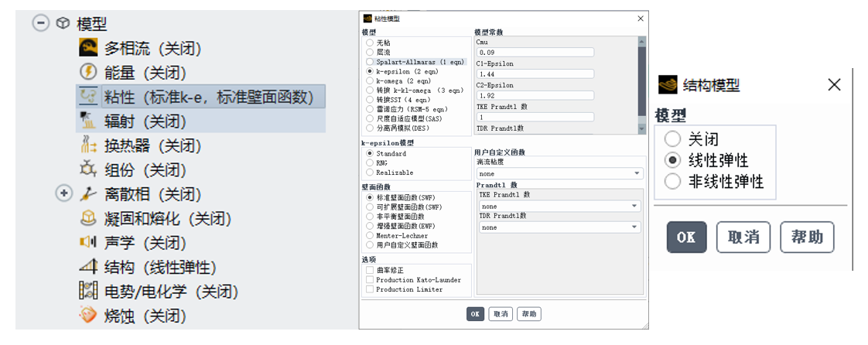Click the Solidification and Melting (凝固和熔化) icon
868x345 pixels.
pyautogui.click(x=88, y=218)
